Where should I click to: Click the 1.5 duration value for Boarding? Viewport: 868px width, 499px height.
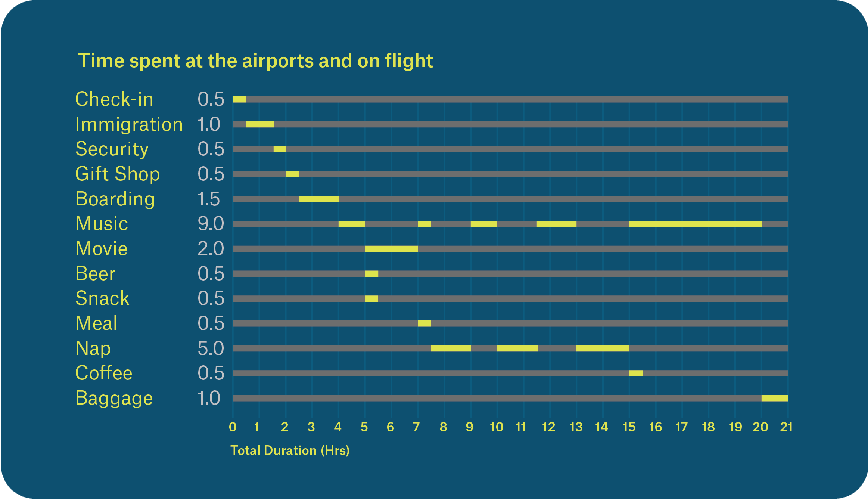pos(209,199)
